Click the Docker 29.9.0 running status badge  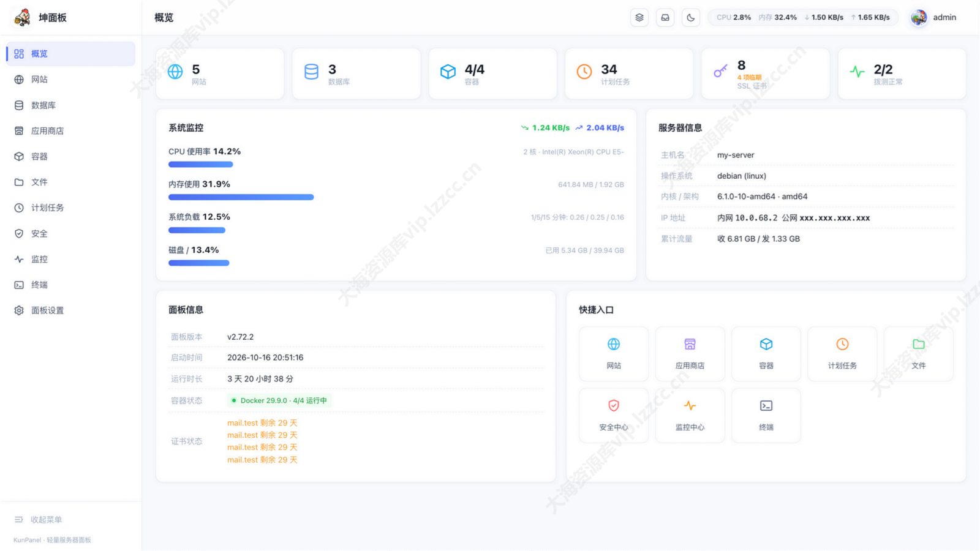pyautogui.click(x=279, y=400)
